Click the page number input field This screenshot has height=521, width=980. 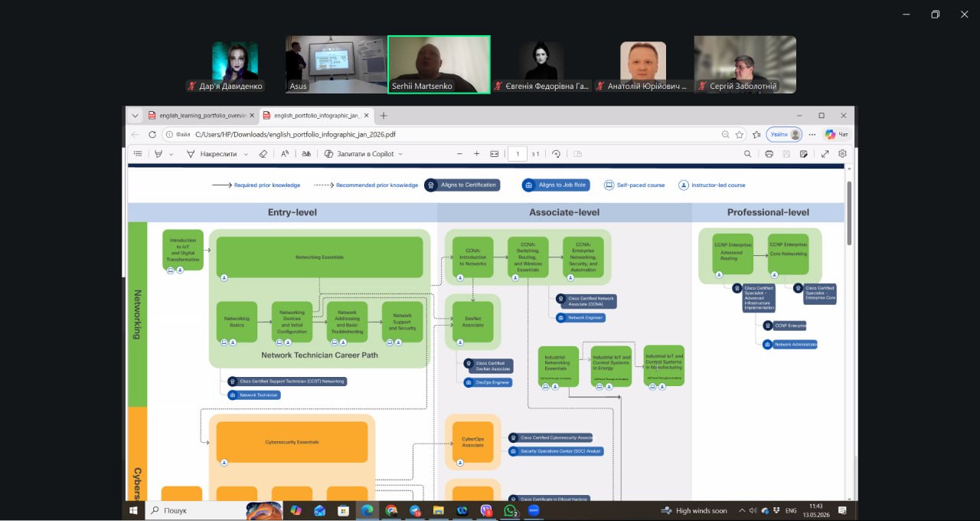tap(518, 154)
